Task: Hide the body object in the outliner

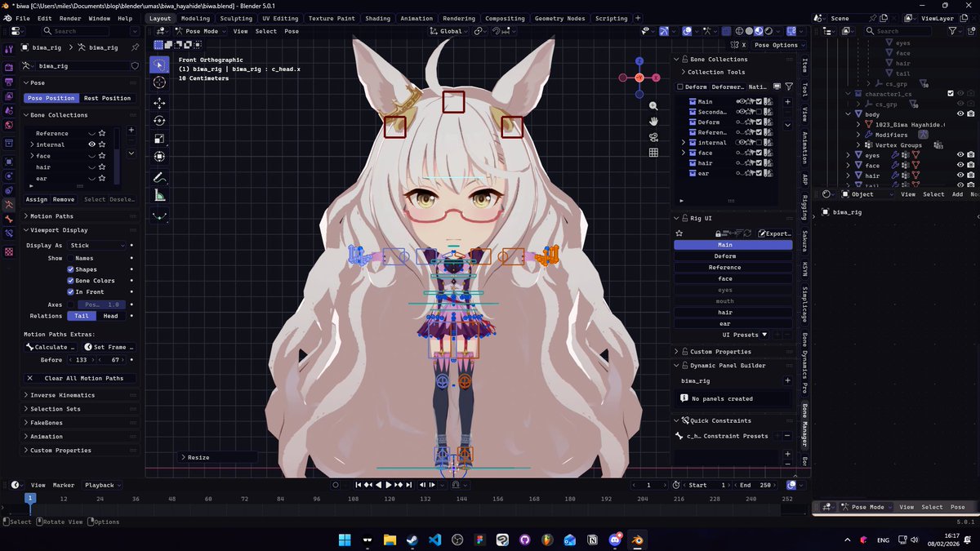Action: tap(960, 114)
